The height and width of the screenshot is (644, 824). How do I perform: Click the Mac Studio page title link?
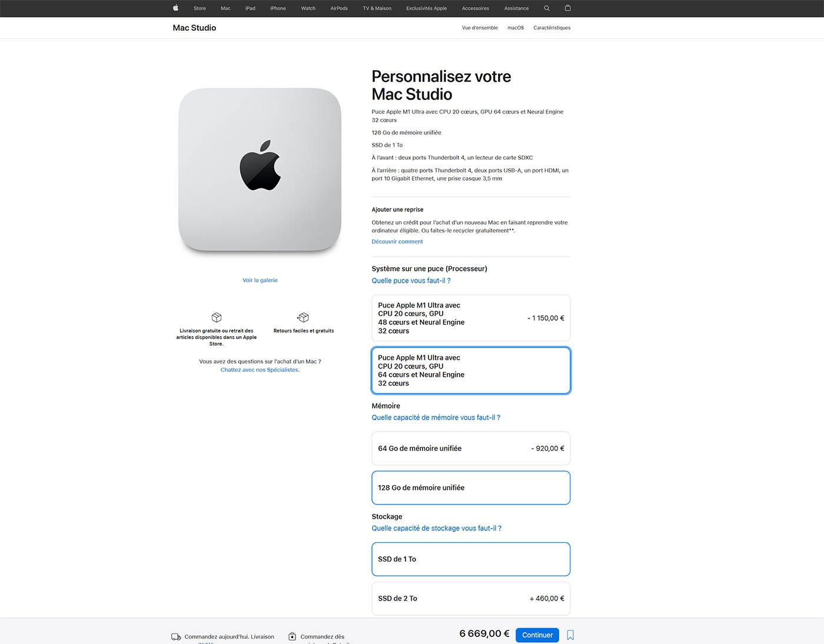coord(194,28)
